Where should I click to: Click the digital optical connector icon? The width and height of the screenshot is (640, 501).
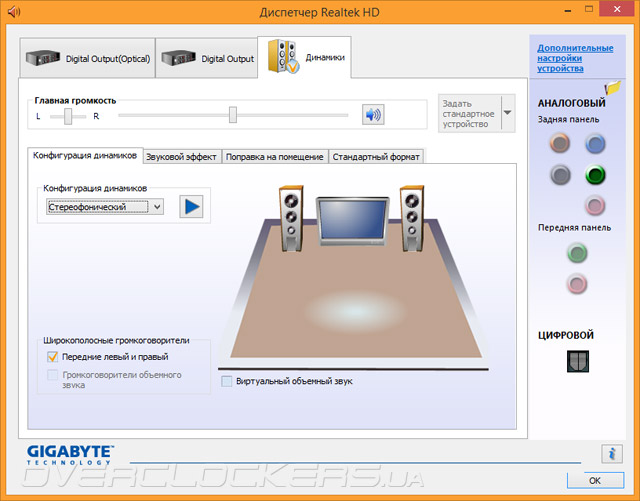tap(578, 361)
